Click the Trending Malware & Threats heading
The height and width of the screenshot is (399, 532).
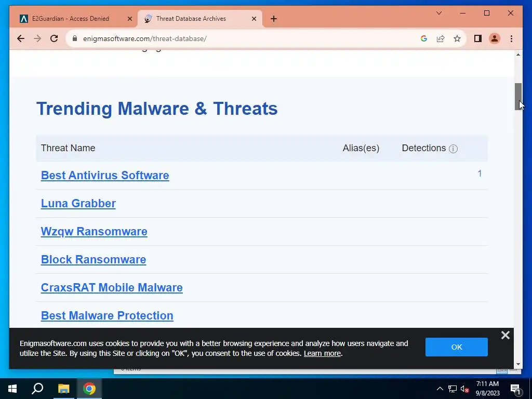pyautogui.click(x=157, y=109)
